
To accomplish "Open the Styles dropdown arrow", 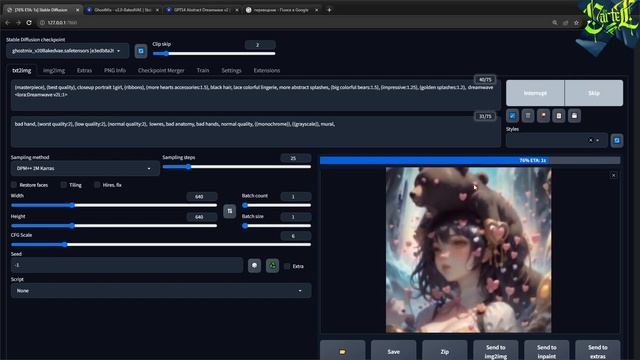I will click(598, 140).
